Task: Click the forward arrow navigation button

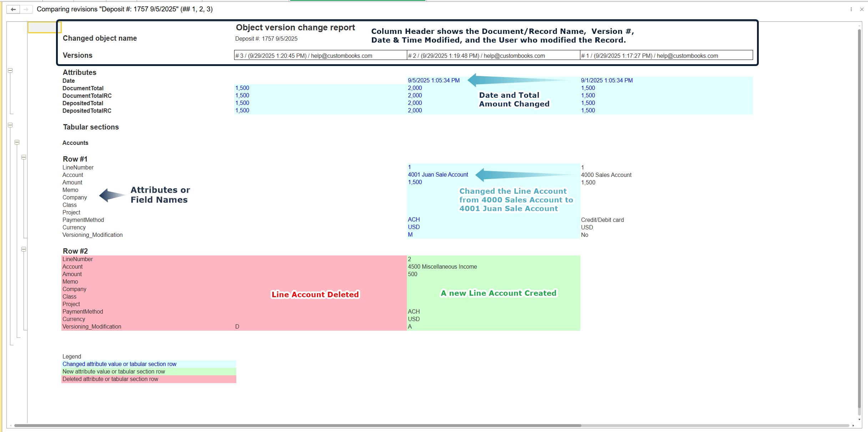Action: tap(26, 9)
